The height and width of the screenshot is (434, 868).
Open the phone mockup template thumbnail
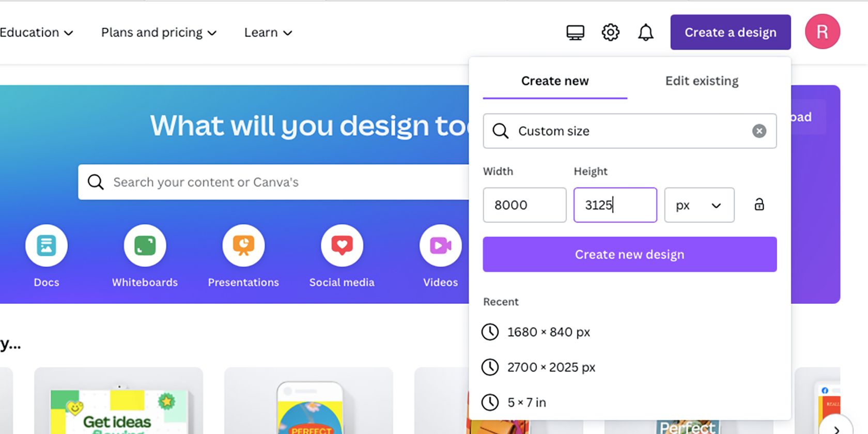pyautogui.click(x=308, y=401)
